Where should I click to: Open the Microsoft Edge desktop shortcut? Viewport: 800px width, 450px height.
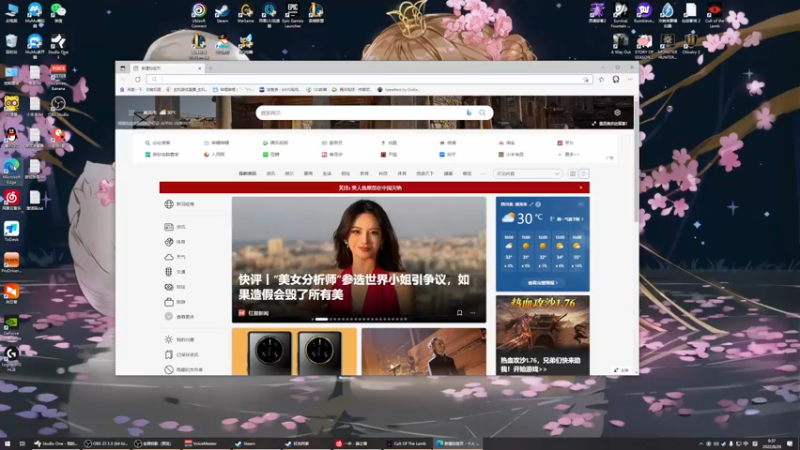(11, 171)
